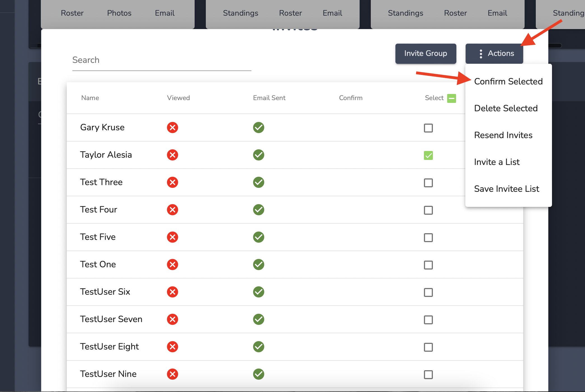Open Roster link in third background card
The height and width of the screenshot is (392, 585).
[455, 13]
